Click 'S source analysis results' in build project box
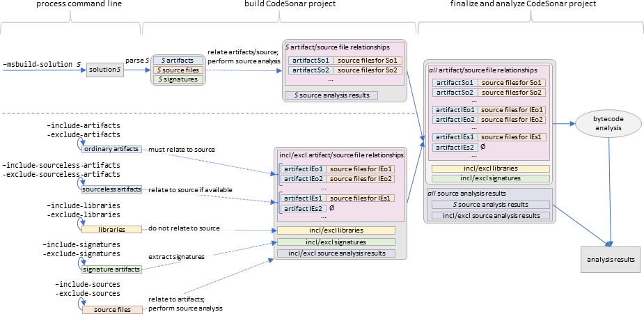 pos(331,95)
